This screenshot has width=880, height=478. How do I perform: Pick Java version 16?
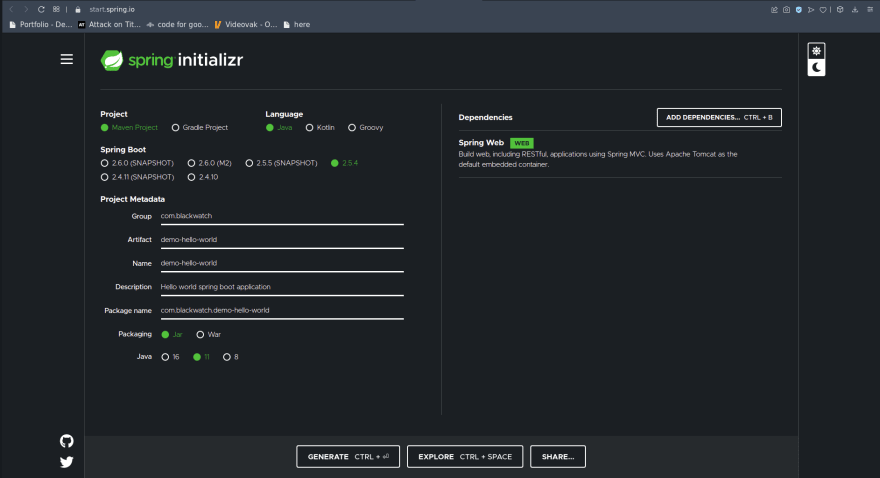(170, 357)
